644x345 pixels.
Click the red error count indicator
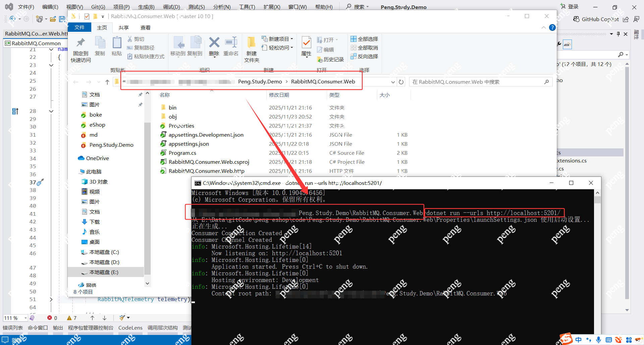pos(52,318)
